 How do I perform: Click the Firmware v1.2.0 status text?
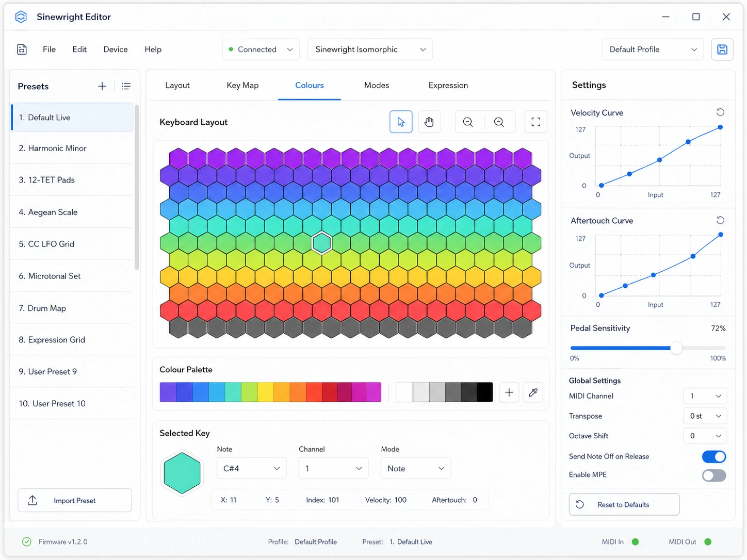pos(63,542)
